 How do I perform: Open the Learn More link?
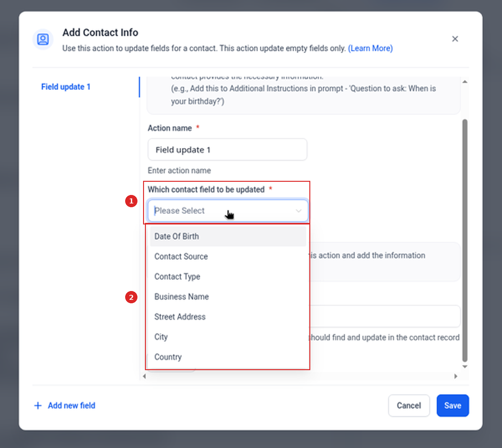[x=370, y=48]
